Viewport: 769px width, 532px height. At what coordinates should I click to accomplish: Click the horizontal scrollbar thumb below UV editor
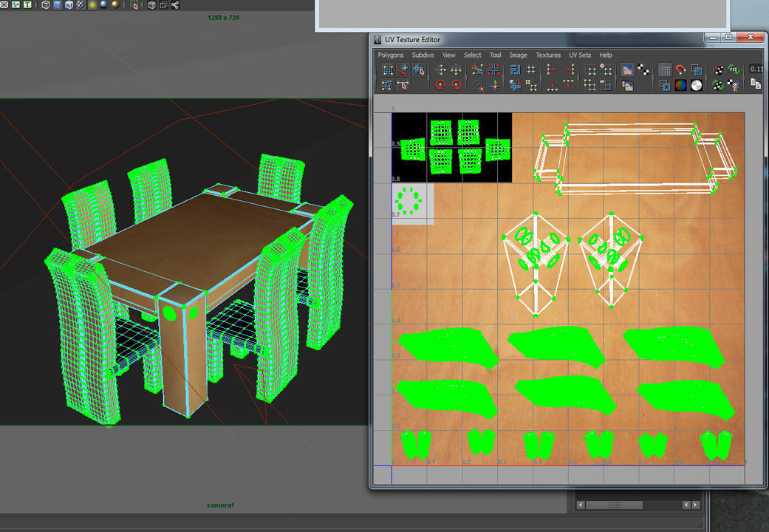click(x=614, y=505)
